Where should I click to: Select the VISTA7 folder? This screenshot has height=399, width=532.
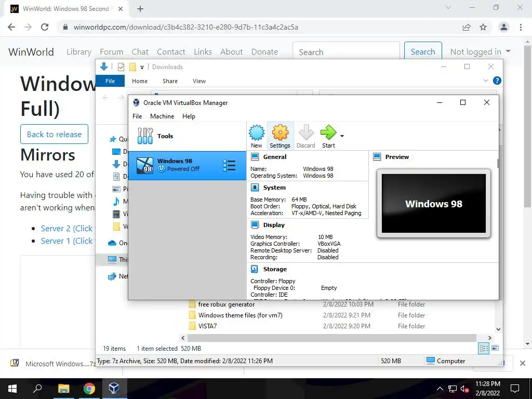click(208, 326)
